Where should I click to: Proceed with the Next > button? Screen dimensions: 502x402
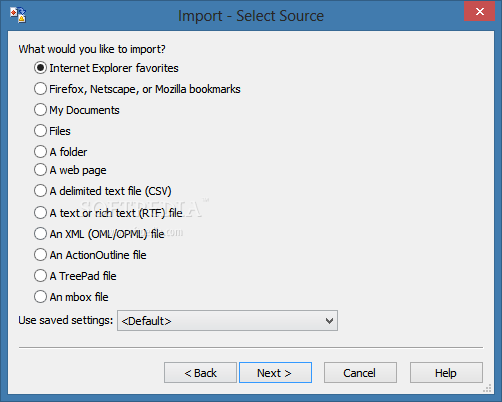click(275, 373)
